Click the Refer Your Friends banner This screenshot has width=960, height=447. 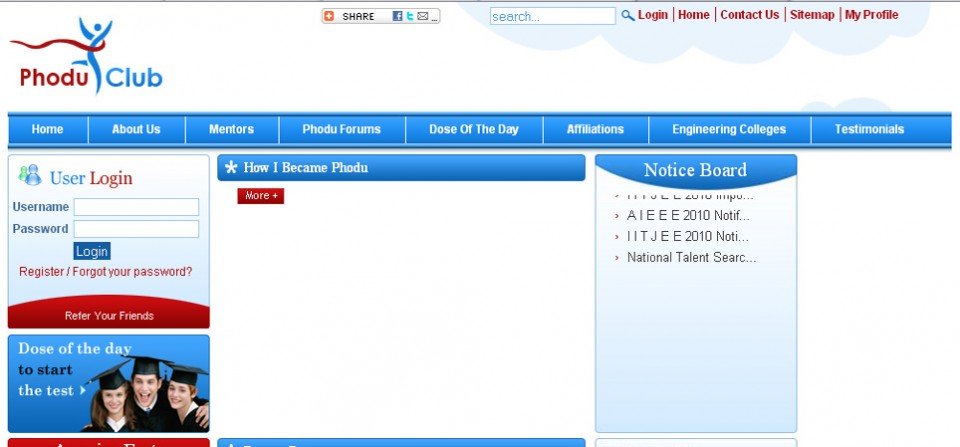(x=109, y=315)
